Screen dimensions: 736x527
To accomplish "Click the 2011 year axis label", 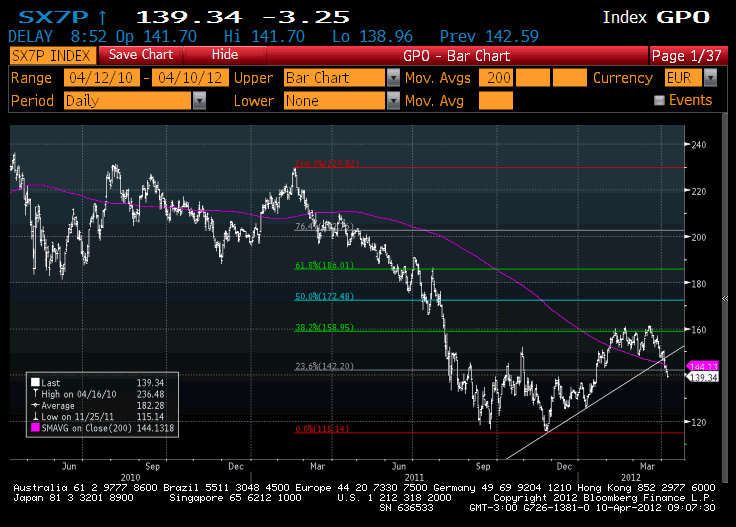I will pyautogui.click(x=414, y=477).
